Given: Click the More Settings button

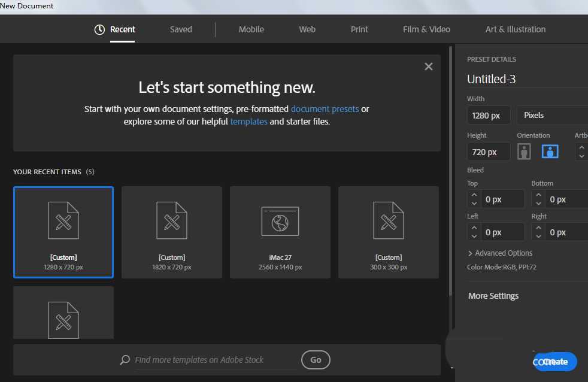Looking at the screenshot, I should point(493,296).
